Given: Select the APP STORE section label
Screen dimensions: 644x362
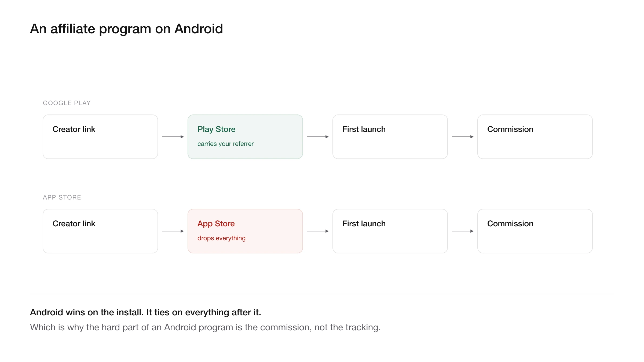Looking at the screenshot, I should [62, 197].
